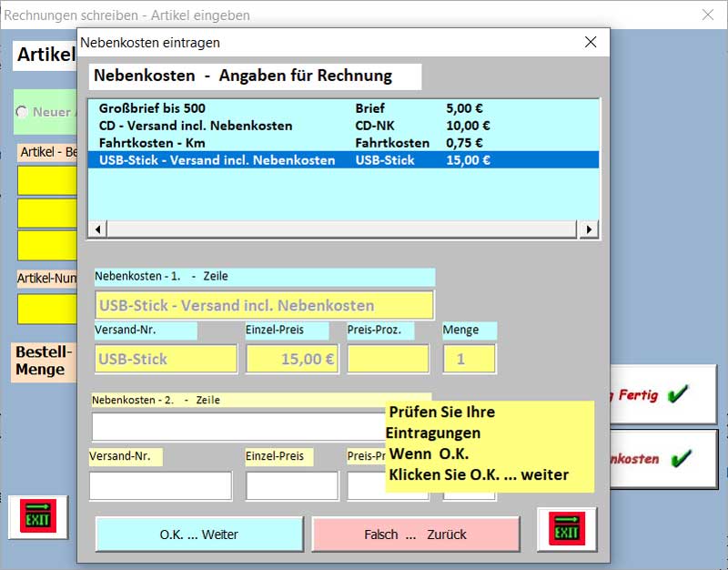The height and width of the screenshot is (570, 728).
Task: Click the EXIT icon in Nebenkosten dialog
Action: point(566,530)
